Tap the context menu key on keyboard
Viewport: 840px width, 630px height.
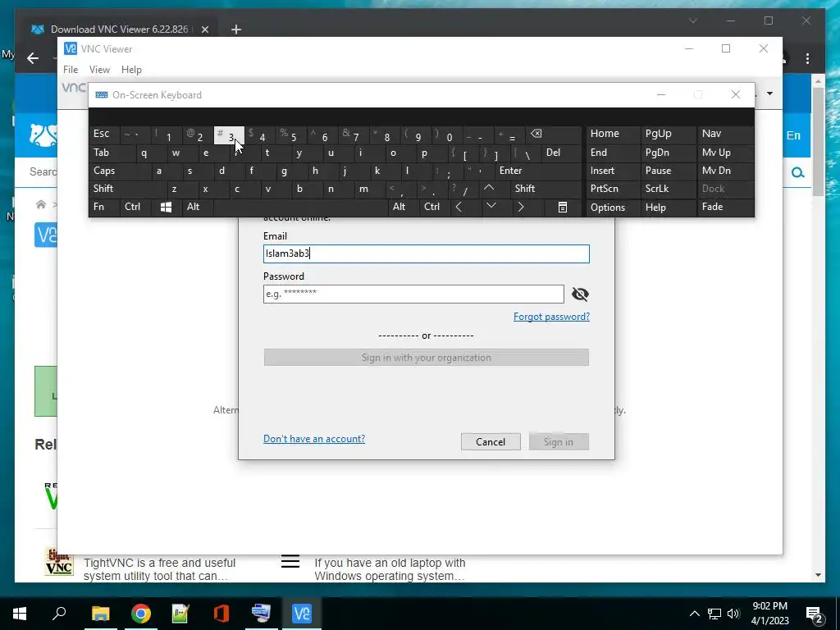coord(563,208)
